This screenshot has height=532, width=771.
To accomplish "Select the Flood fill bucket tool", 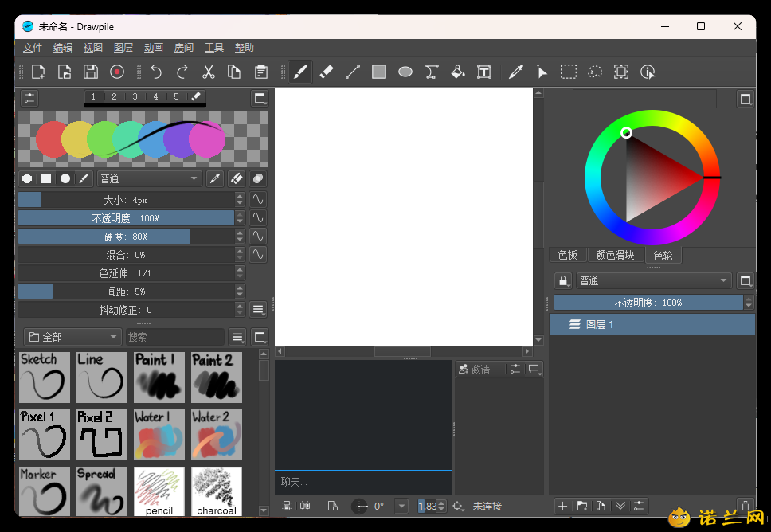I will (x=458, y=72).
